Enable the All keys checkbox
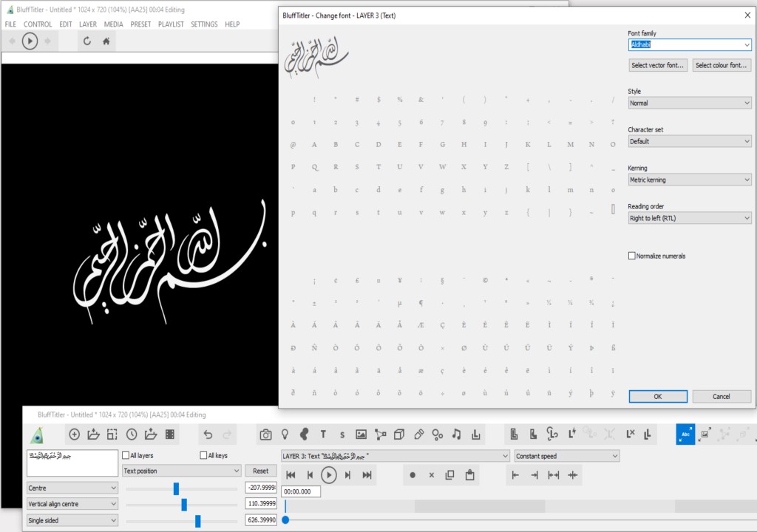Viewport: 757px width, 532px height. pyautogui.click(x=203, y=455)
